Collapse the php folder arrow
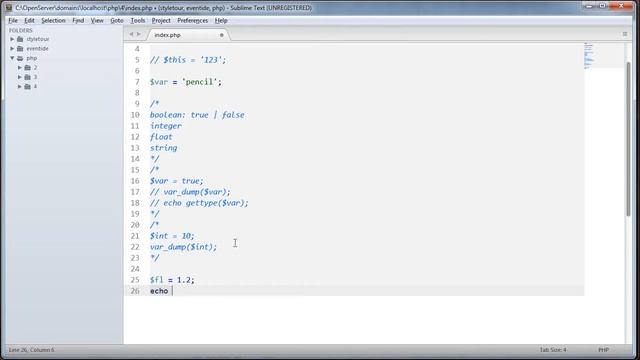 coord(12,58)
